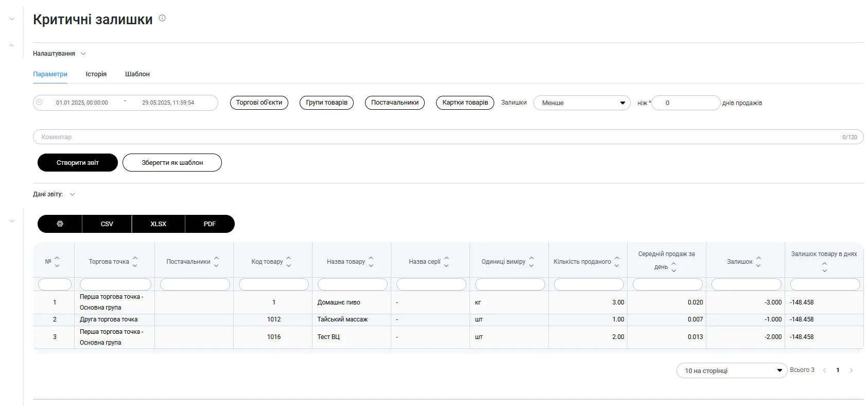Open the Залишки Менше dropdown
This screenshot has height=406, width=868.
(581, 103)
